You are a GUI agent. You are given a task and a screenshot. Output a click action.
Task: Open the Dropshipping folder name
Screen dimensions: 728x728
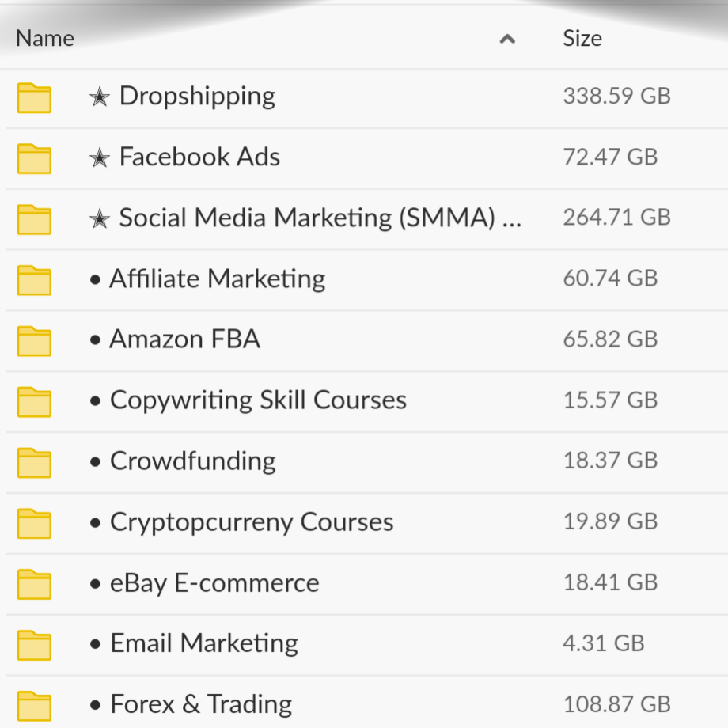[197, 97]
